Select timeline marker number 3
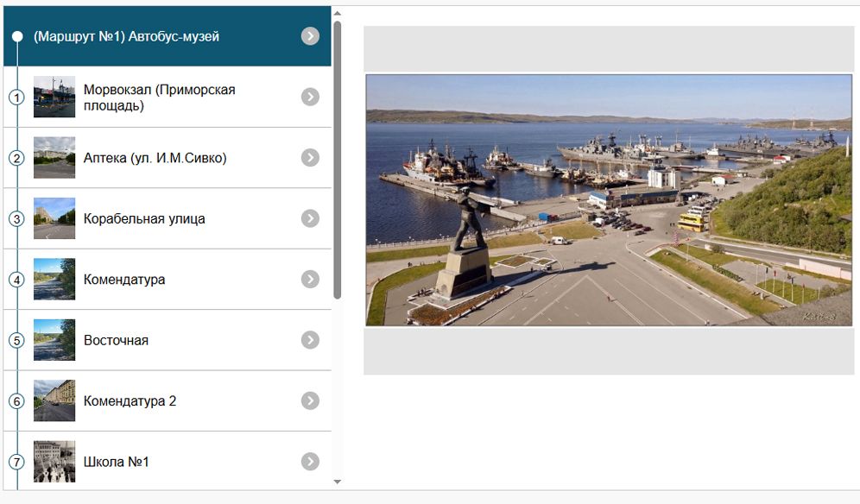Screen dimensions: 860x504 (16, 219)
